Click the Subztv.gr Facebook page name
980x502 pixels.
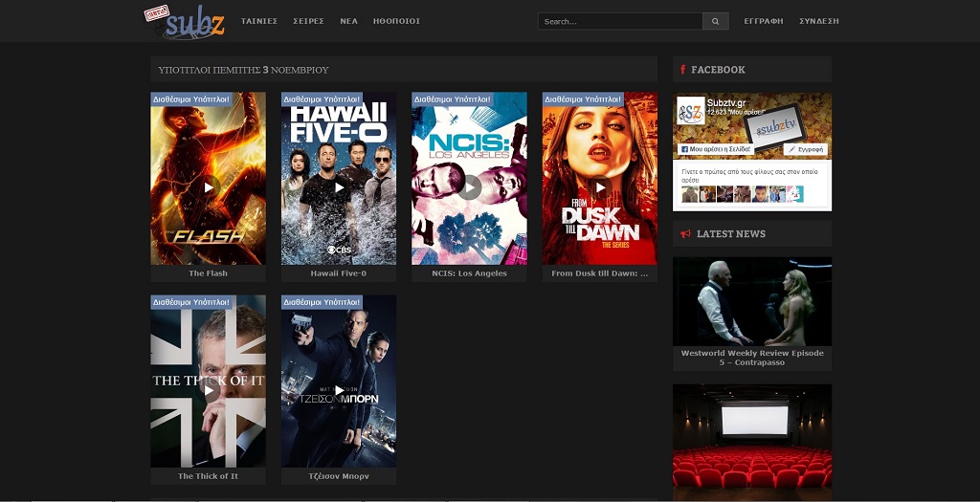pyautogui.click(x=725, y=101)
